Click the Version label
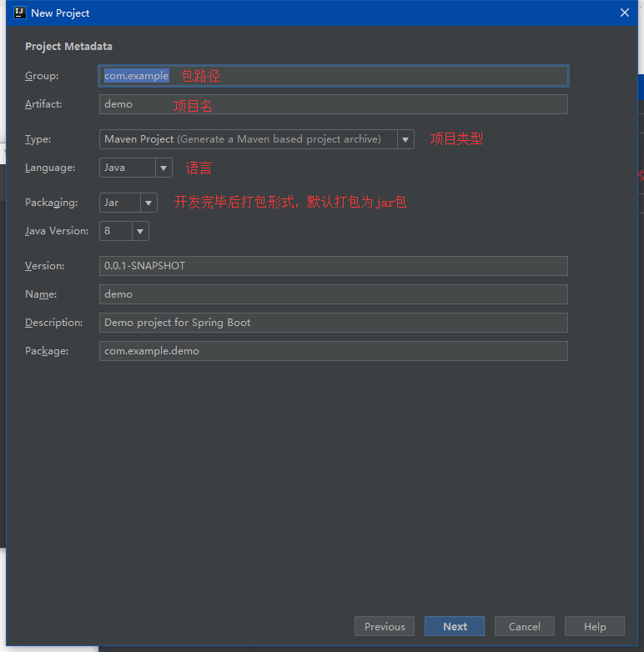This screenshot has width=644, height=652. click(x=44, y=266)
